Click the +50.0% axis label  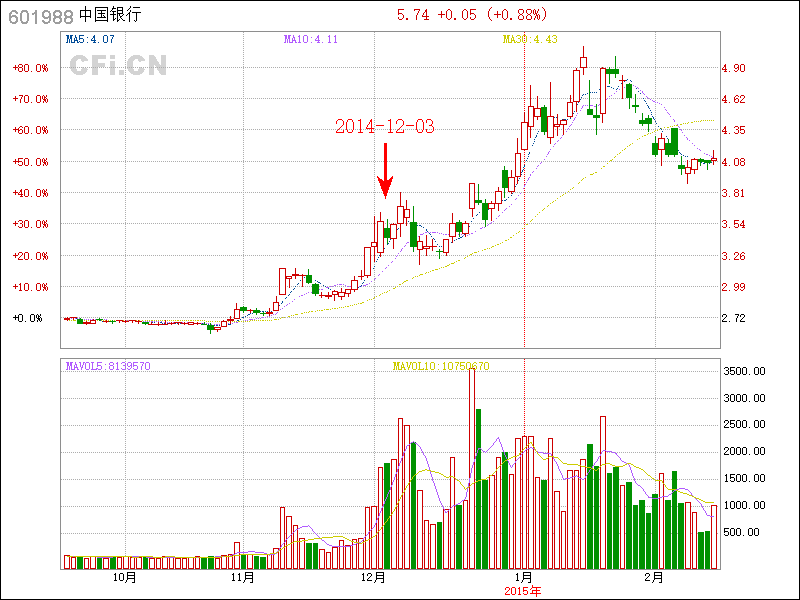(x=31, y=162)
